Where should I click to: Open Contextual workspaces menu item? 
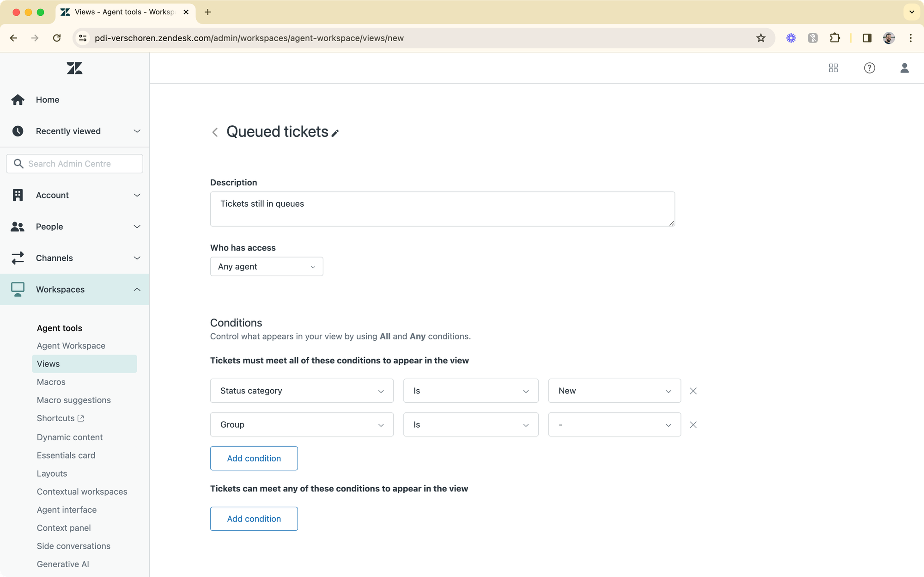[82, 491]
